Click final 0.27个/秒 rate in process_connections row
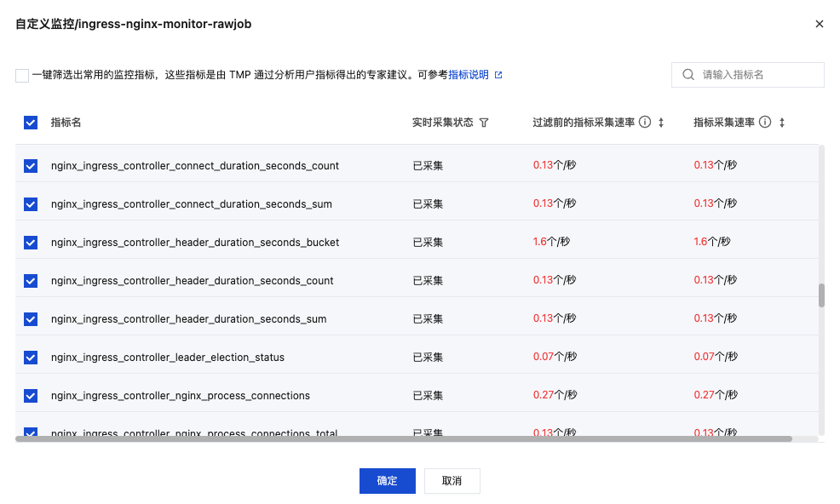 (715, 395)
